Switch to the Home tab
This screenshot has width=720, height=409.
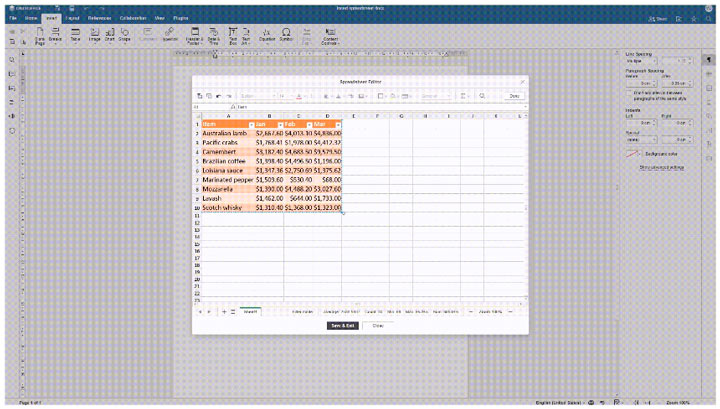pos(31,18)
